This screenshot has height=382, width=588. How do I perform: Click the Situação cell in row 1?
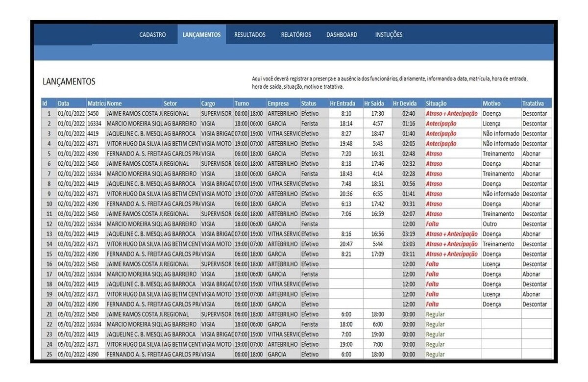pos(452,114)
